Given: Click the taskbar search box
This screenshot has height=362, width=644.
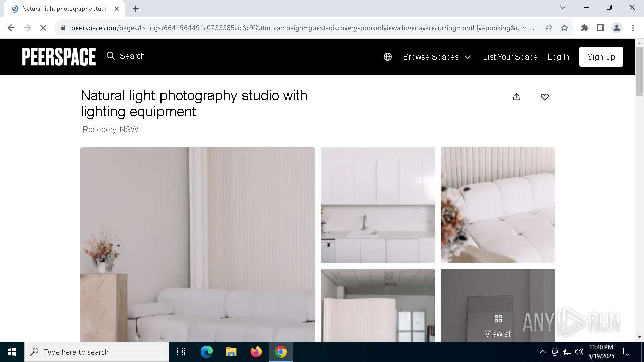Looking at the screenshot, I should point(97,352).
